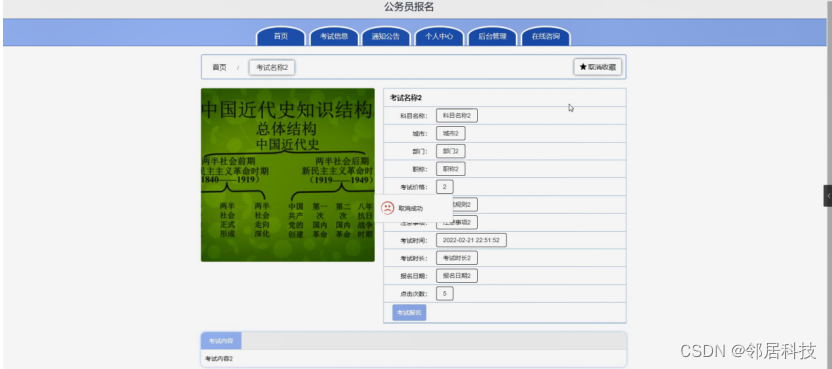Click the 科目名称: field label

[x=414, y=116]
